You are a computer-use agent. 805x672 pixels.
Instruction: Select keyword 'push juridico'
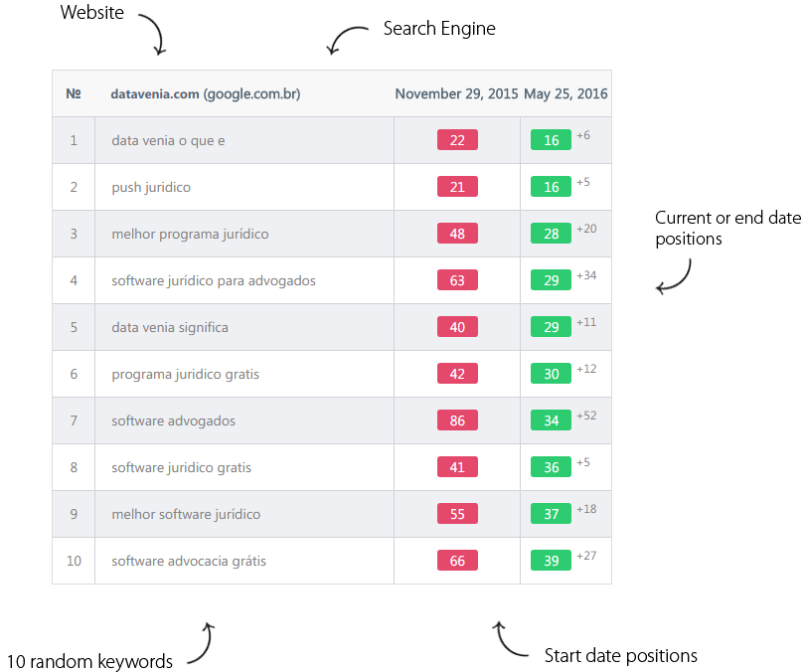click(151, 187)
